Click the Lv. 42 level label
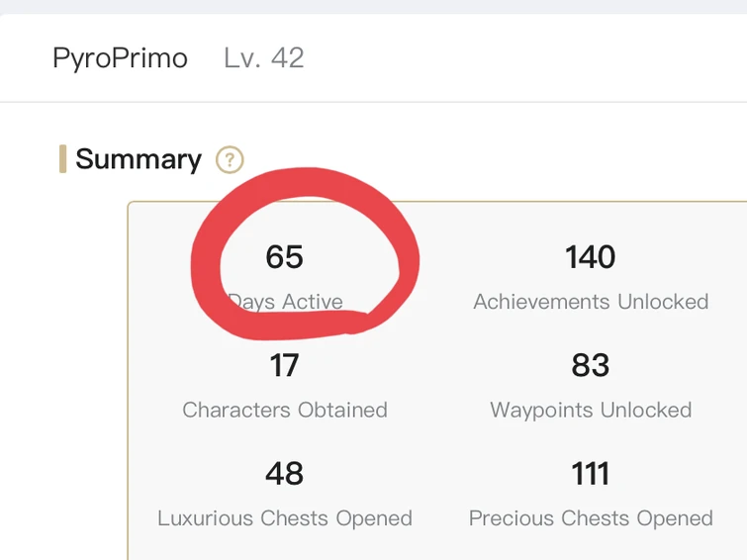747x560 pixels. coord(263,58)
